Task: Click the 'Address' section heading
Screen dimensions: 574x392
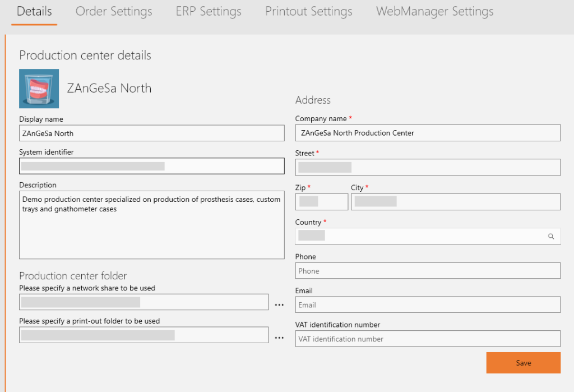Action: [313, 100]
